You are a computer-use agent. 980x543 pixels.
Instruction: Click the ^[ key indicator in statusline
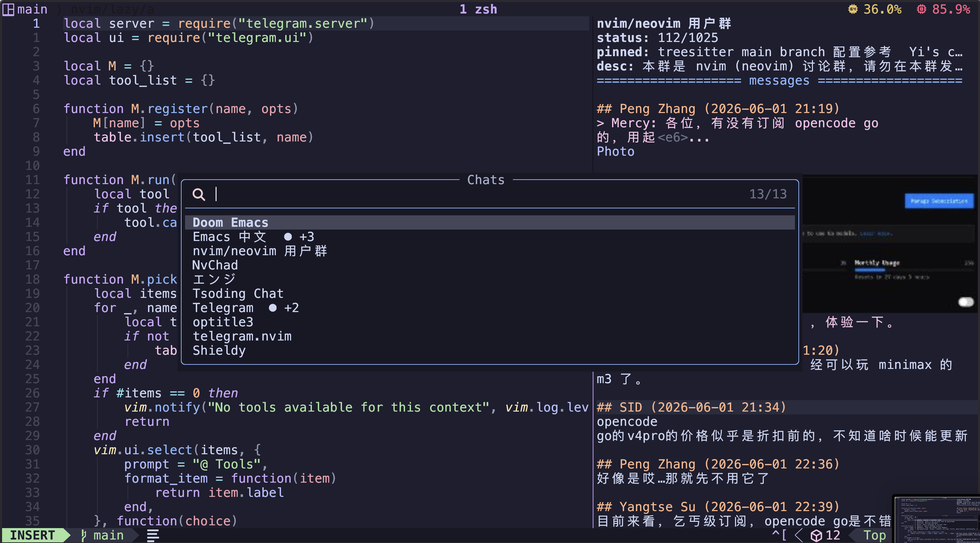click(779, 535)
